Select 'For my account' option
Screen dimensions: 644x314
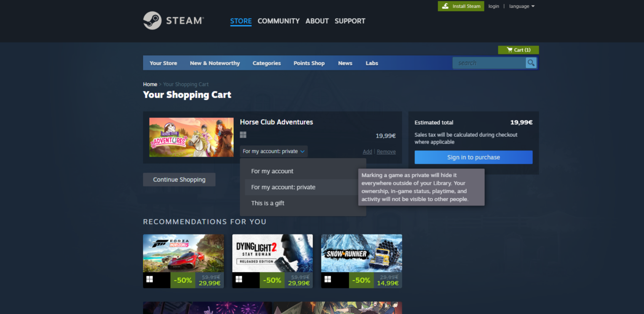point(302,171)
